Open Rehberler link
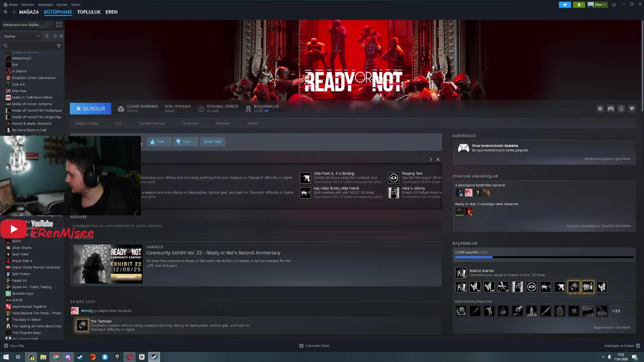Viewport: 644px width, 362px height. pos(223,123)
